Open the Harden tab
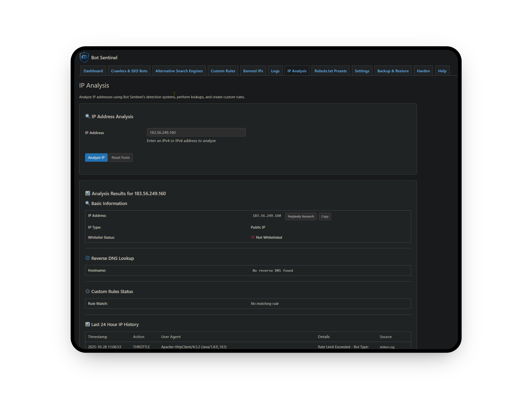 (x=423, y=71)
